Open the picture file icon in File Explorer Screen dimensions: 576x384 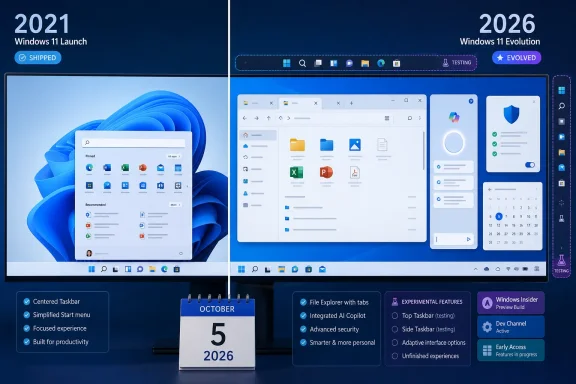pyautogui.click(x=355, y=144)
